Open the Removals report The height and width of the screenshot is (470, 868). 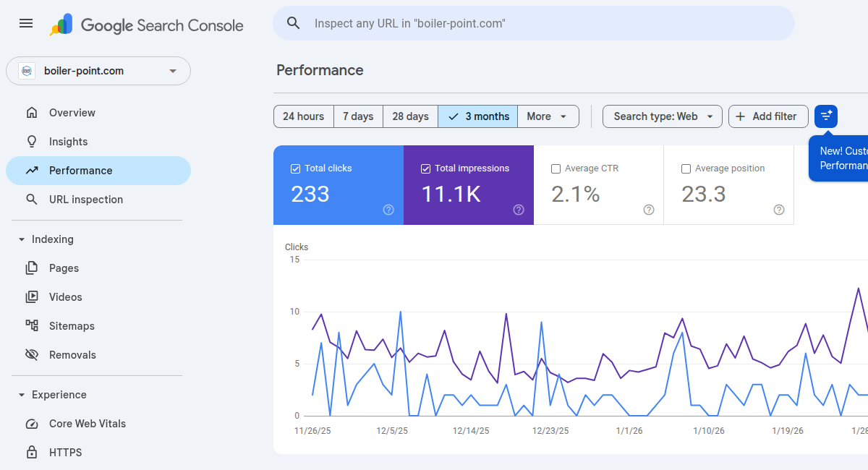point(70,354)
